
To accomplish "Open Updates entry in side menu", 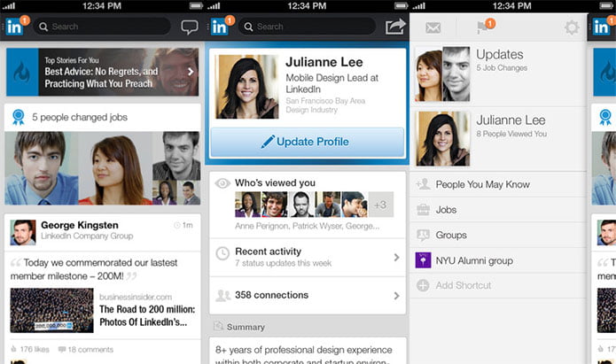I will pyautogui.click(x=498, y=74).
